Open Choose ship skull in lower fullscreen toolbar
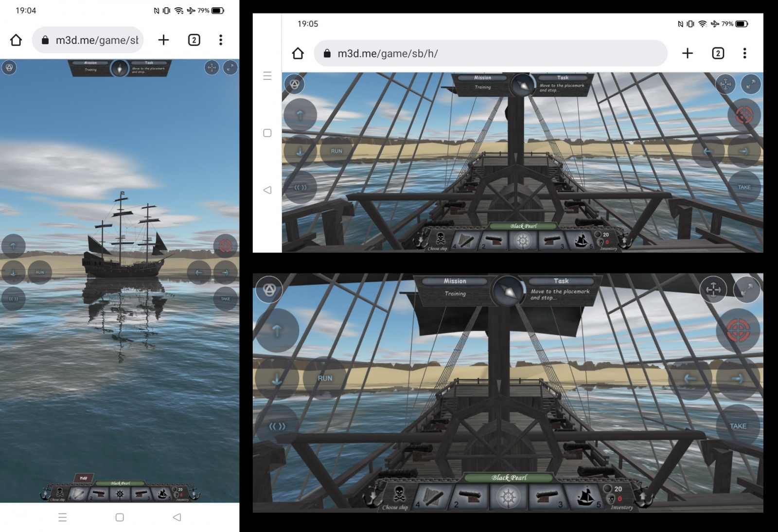Viewport: 778px width, 532px height. click(398, 497)
